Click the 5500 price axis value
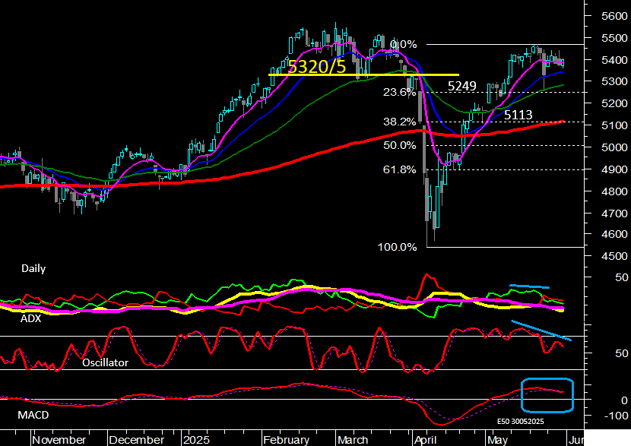Viewport: 631px width, 446px height. 614,38
